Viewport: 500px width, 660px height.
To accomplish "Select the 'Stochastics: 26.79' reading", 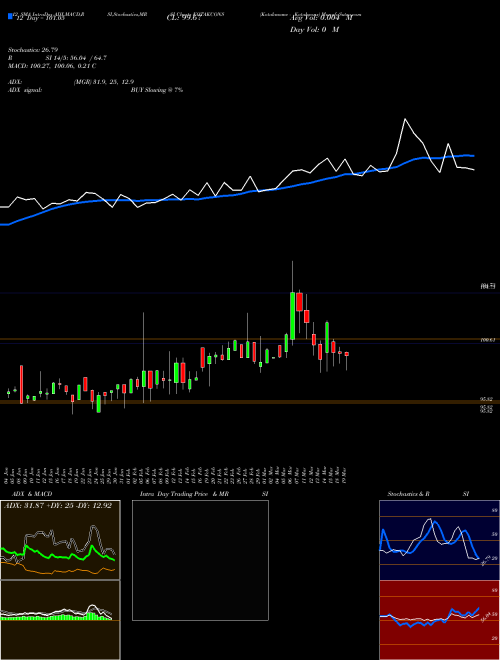I will [32, 50].
